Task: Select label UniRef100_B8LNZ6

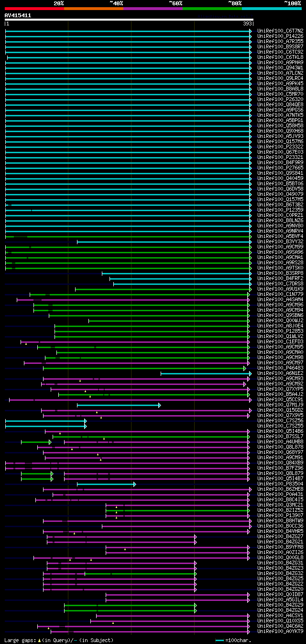Action: click(x=280, y=220)
